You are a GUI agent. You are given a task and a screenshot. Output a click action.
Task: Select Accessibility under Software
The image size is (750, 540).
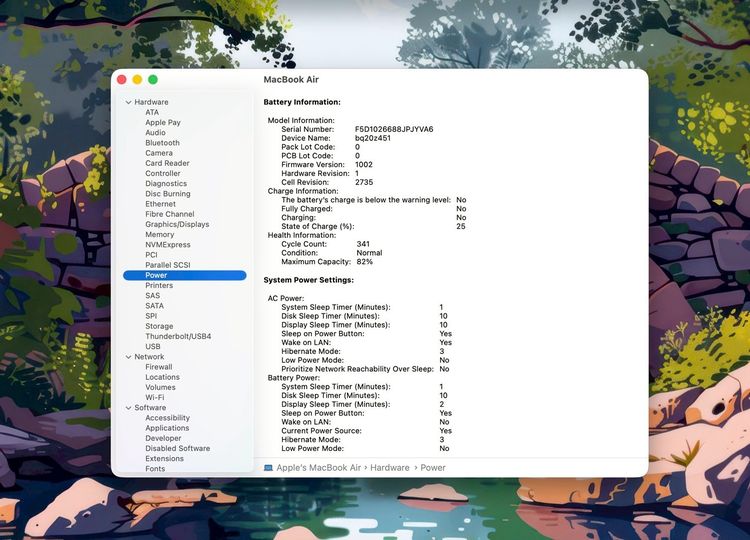tap(167, 418)
